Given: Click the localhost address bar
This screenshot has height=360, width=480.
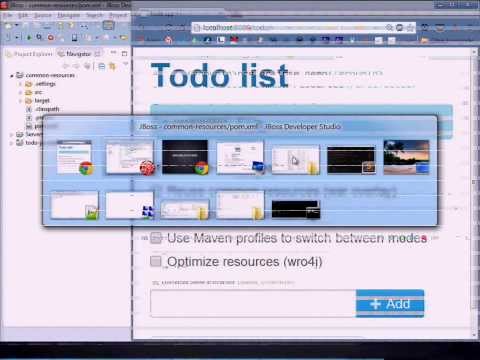Looking at the screenshot, I should (x=290, y=28).
